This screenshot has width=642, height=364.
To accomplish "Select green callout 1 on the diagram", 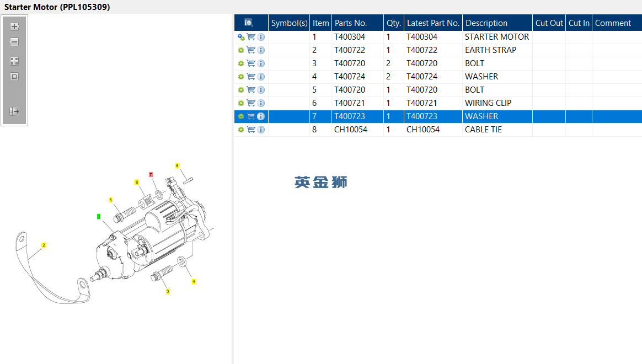I will 99,217.
